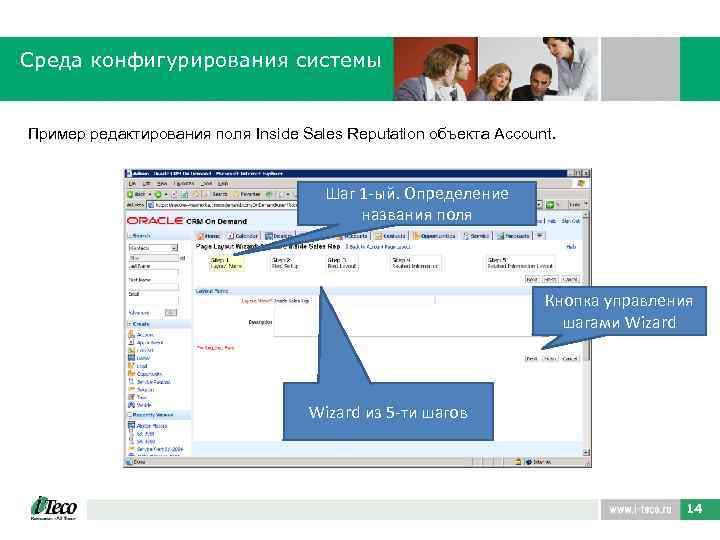This screenshot has width=720, height=540.
Task: Click the Appointment icon in Create list
Action: coord(131,343)
